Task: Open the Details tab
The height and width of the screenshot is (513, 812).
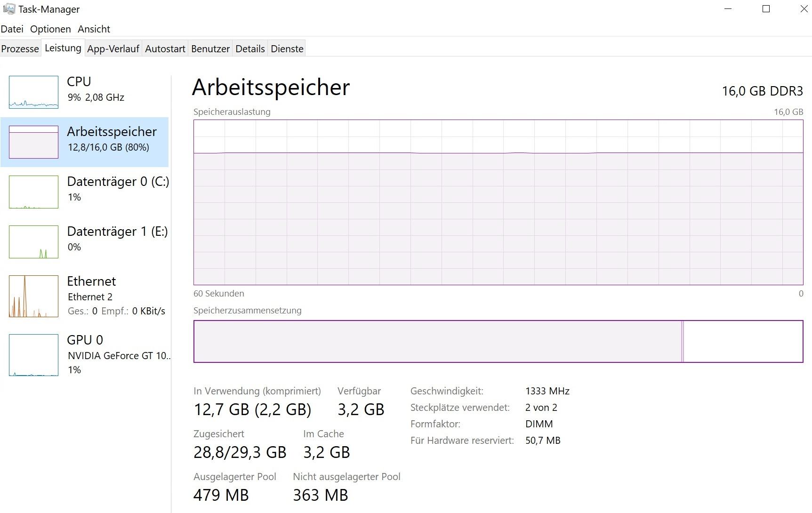Action: click(250, 49)
